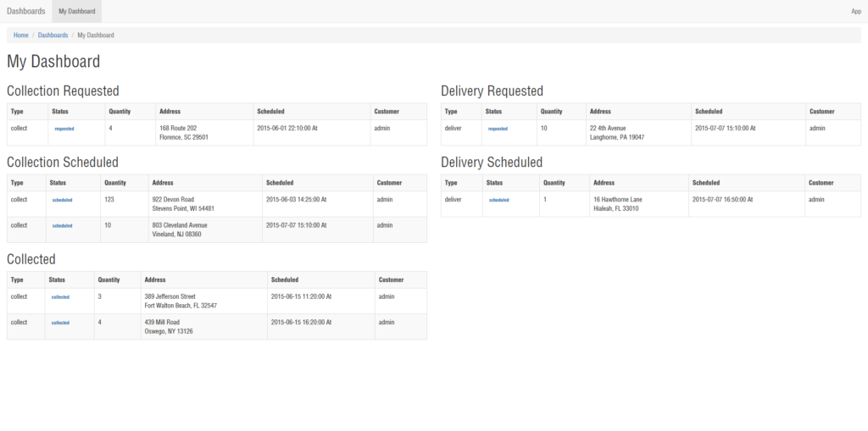Click collected status for 439 Mill Road
The height and width of the screenshot is (431, 868).
pyautogui.click(x=60, y=323)
